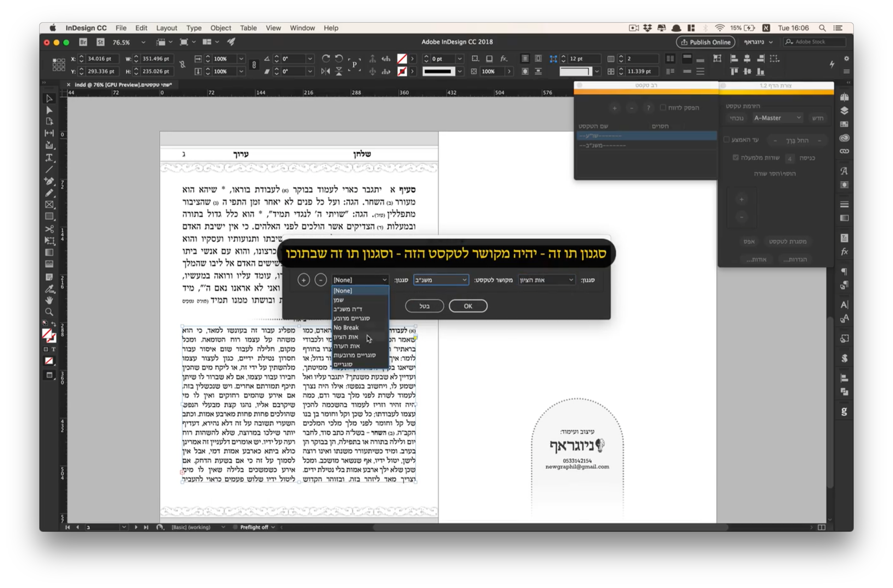Image resolution: width=893 pixels, height=588 pixels.
Task: Open the Table menu
Action: pos(248,28)
